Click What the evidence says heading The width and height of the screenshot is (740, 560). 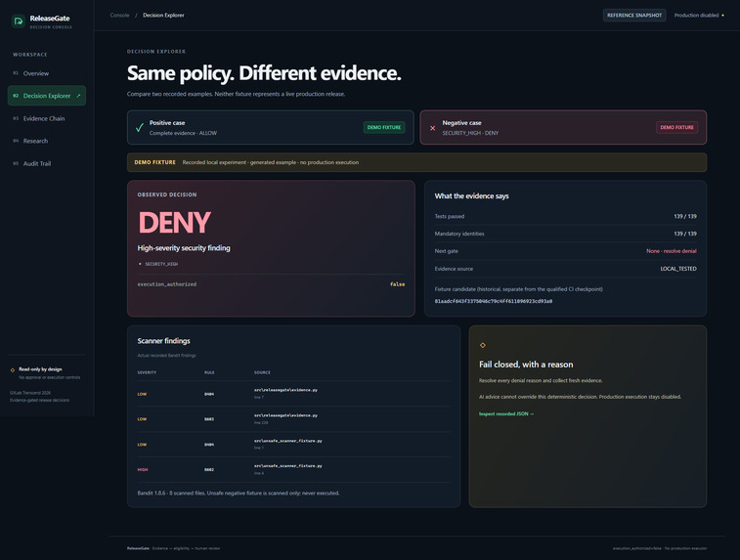click(471, 196)
